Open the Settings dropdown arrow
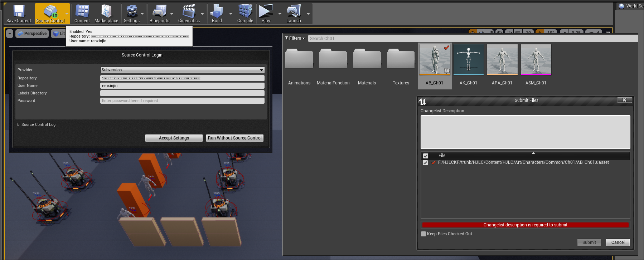The image size is (644, 260). tap(142, 14)
